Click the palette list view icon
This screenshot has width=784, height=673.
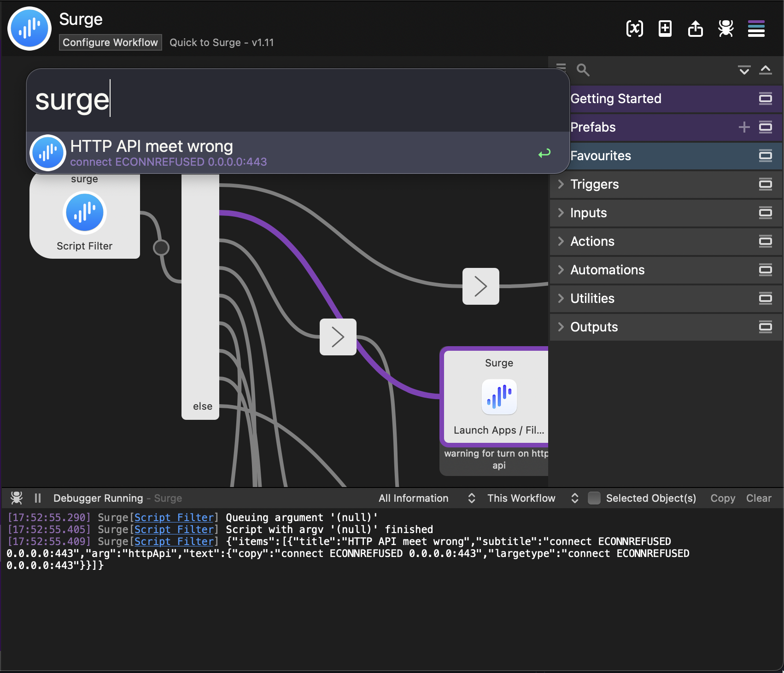(561, 67)
